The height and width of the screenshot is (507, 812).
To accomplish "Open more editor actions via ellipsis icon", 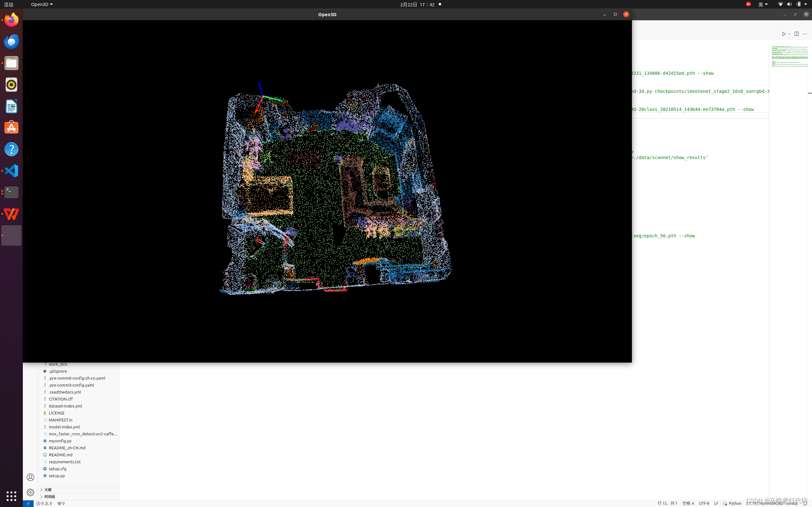I will (805, 34).
